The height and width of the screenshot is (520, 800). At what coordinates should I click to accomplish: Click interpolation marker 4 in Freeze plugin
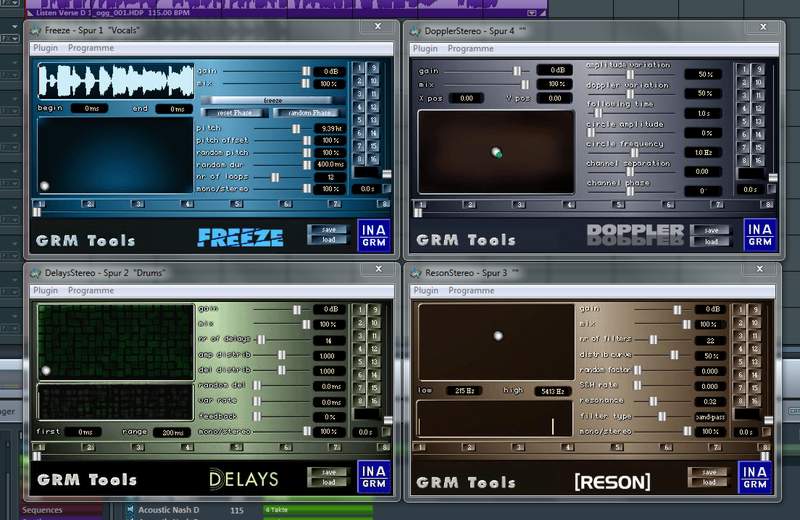[188, 204]
